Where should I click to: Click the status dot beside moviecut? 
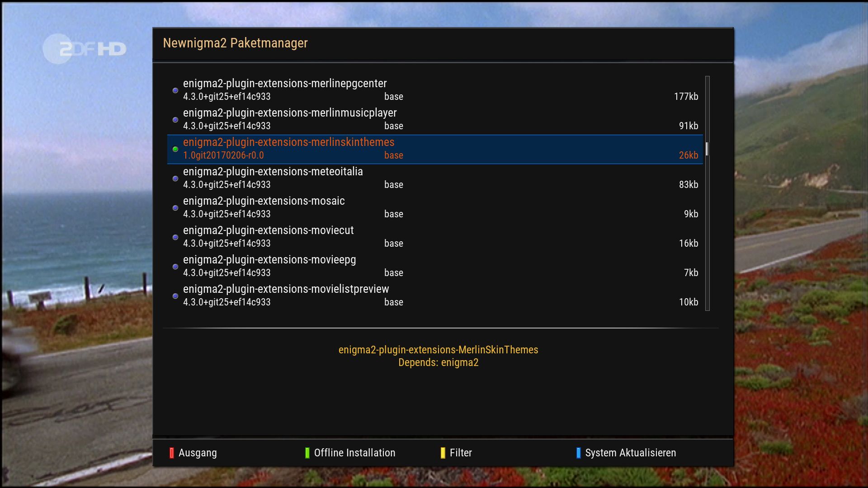[175, 237]
